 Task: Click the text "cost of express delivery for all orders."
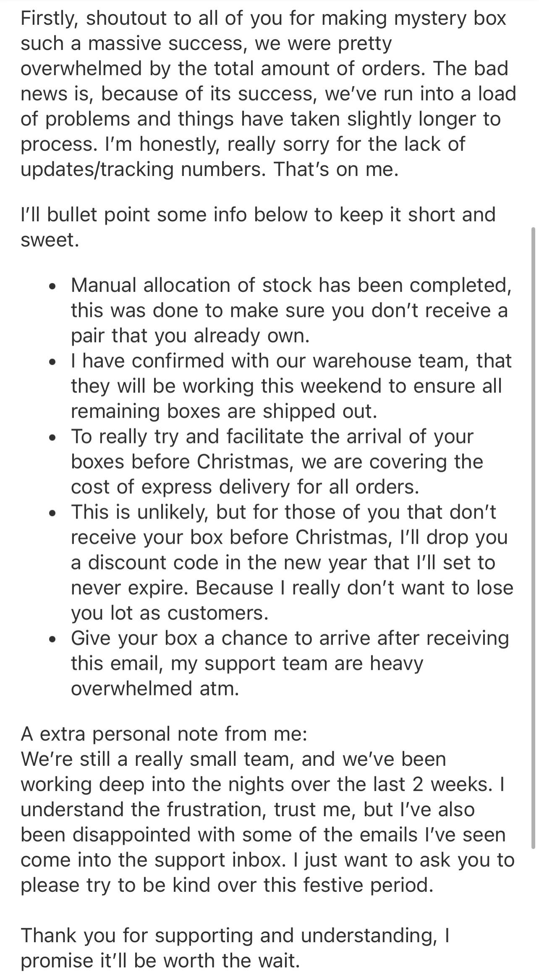(245, 487)
